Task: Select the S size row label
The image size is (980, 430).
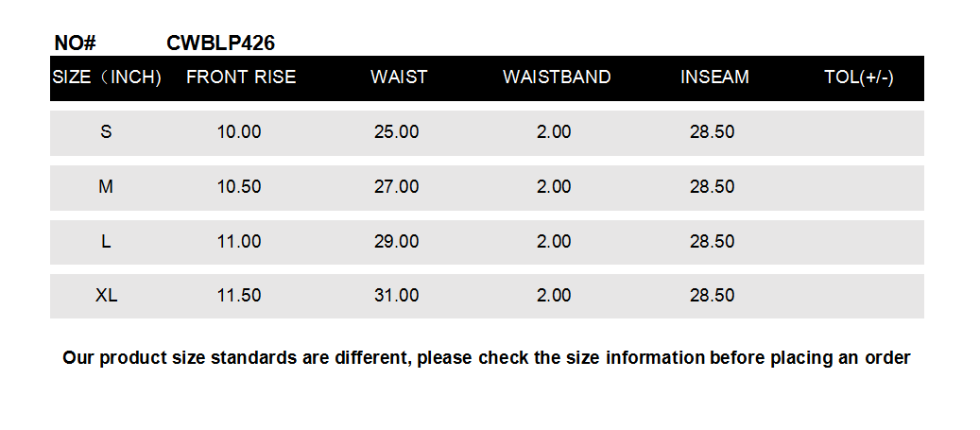Action: pos(106,132)
